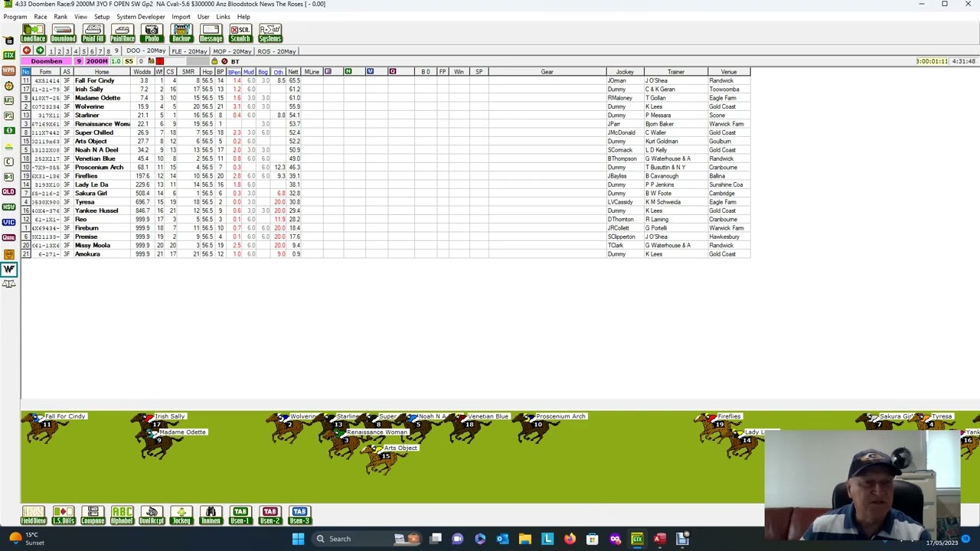Open the Windows Start button
The width and height of the screenshot is (980, 551).
(298, 539)
